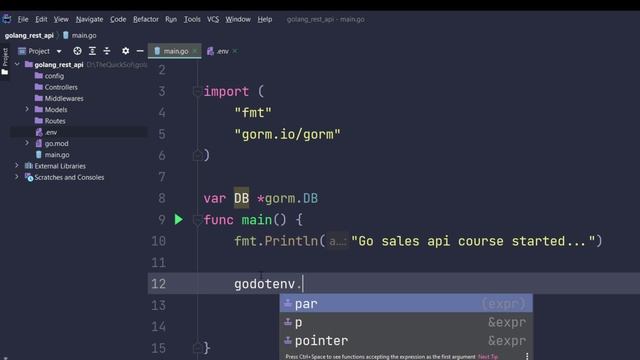The width and height of the screenshot is (640, 360).
Task: Choose the 'p' completion suggestion
Action: pyautogui.click(x=406, y=322)
